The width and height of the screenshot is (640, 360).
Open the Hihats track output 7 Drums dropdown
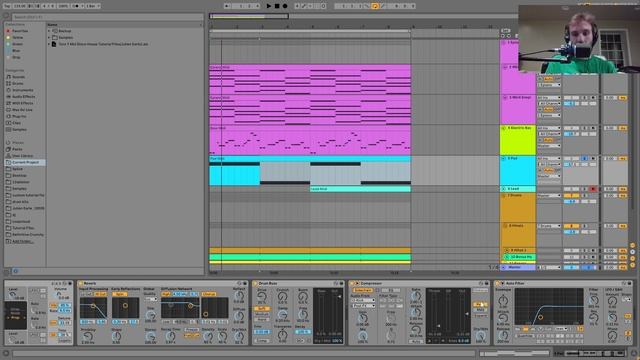pyautogui.click(x=549, y=226)
